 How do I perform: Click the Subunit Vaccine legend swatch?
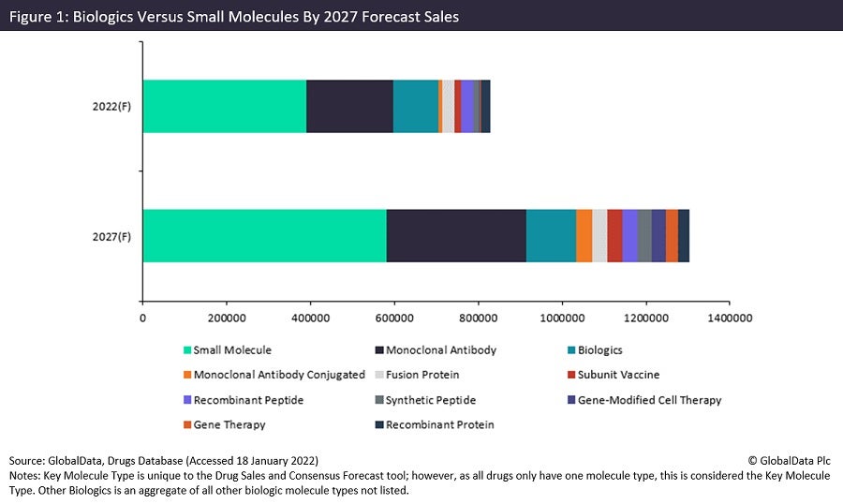tap(572, 376)
